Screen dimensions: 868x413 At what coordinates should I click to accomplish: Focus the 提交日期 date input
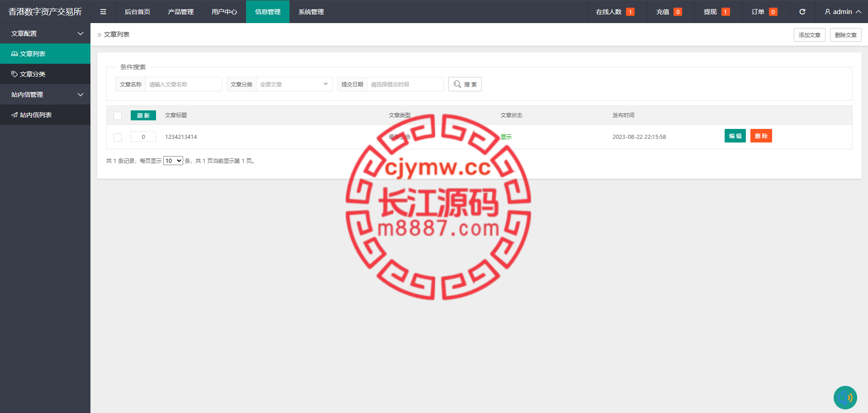405,84
